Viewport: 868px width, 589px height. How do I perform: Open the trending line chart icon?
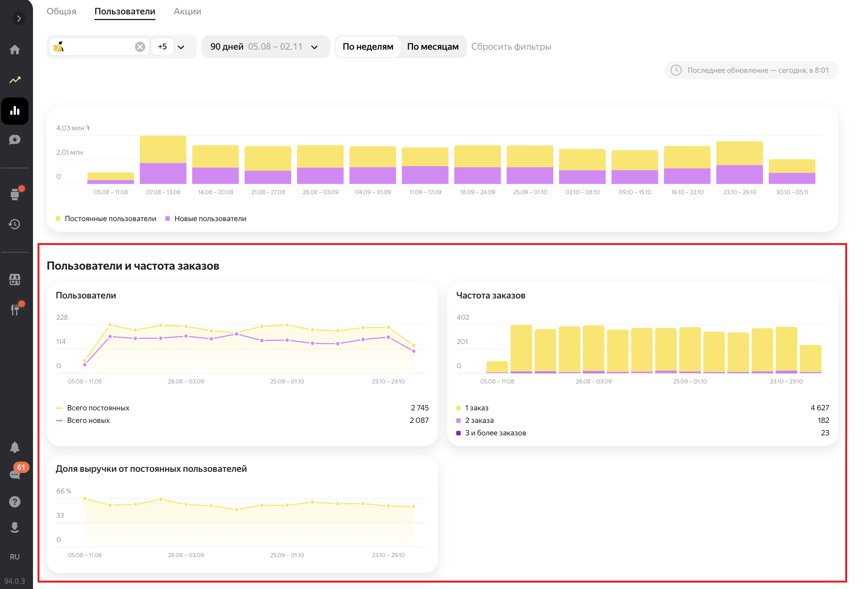[x=15, y=80]
